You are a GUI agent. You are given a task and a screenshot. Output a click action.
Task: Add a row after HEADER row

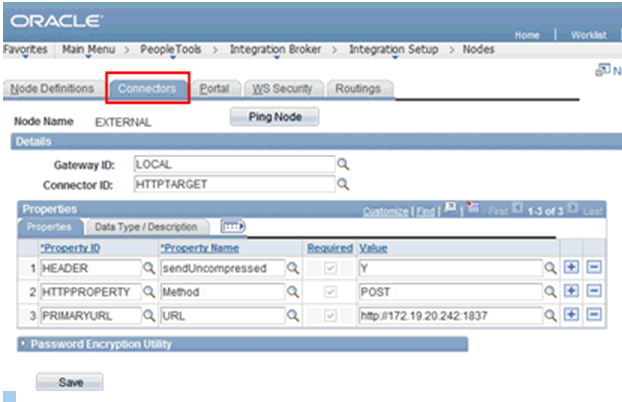pyautogui.click(x=571, y=267)
